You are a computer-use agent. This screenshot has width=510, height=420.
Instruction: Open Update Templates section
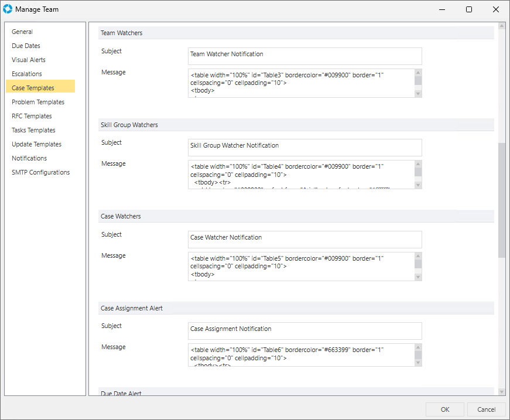coord(36,144)
